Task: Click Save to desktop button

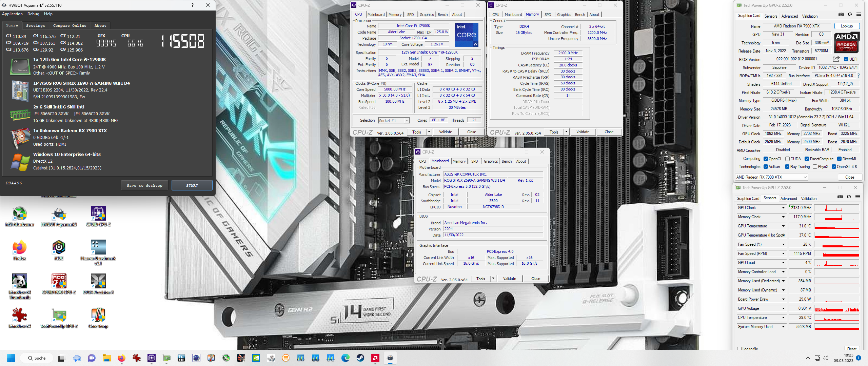Action: click(x=144, y=185)
